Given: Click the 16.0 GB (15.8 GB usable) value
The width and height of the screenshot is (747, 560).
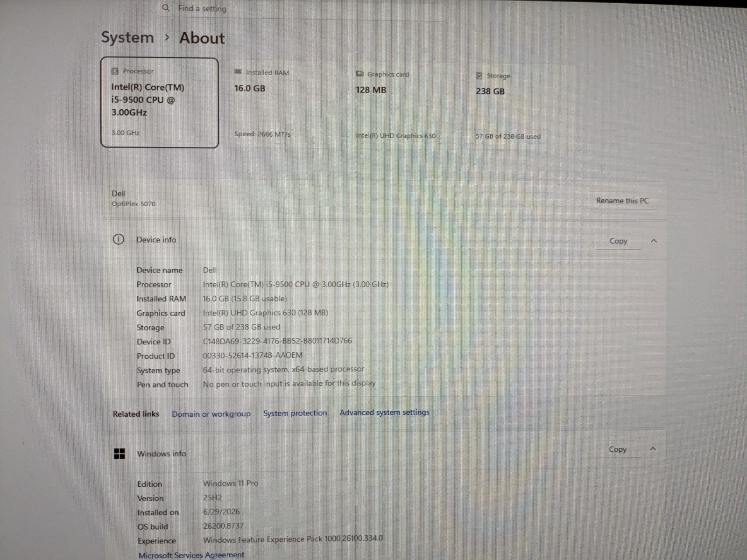Looking at the screenshot, I should (x=245, y=298).
